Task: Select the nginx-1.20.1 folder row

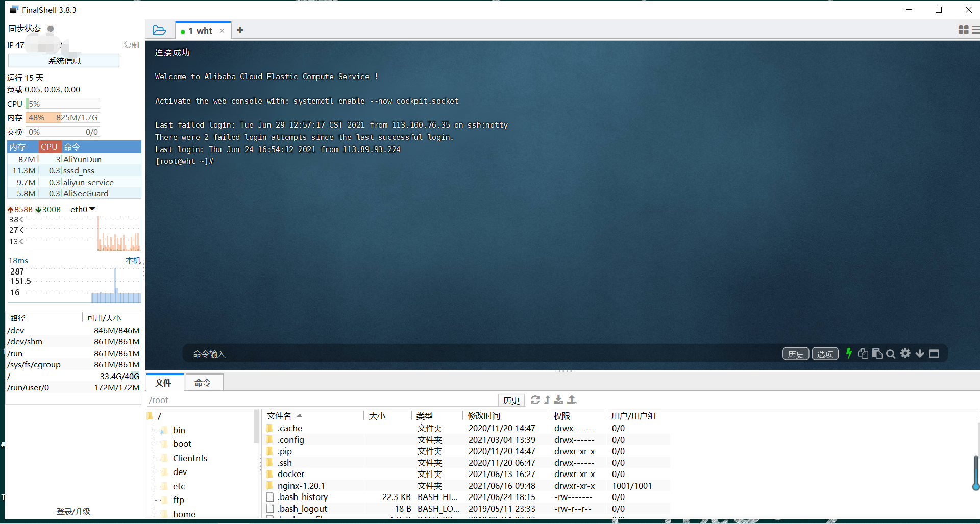Action: coord(467,486)
